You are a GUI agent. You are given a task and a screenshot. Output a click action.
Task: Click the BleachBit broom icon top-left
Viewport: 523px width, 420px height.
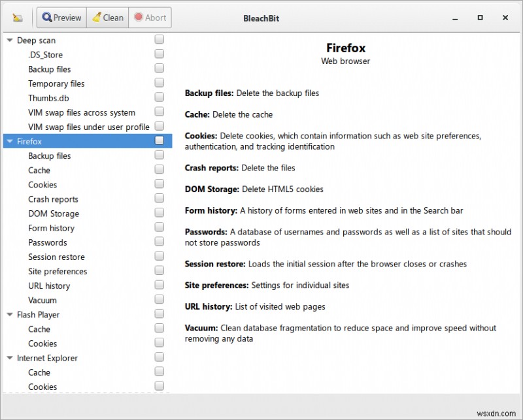coord(17,18)
